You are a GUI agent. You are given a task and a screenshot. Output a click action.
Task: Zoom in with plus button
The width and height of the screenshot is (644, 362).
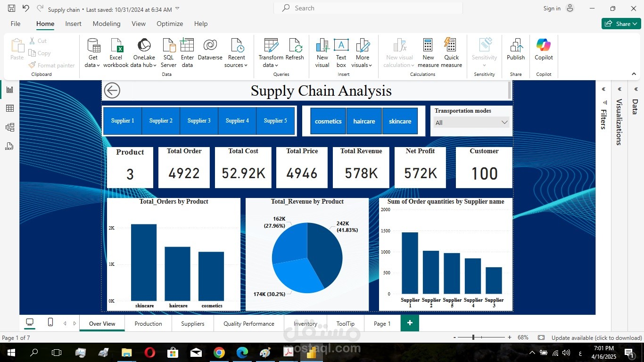coord(509,337)
